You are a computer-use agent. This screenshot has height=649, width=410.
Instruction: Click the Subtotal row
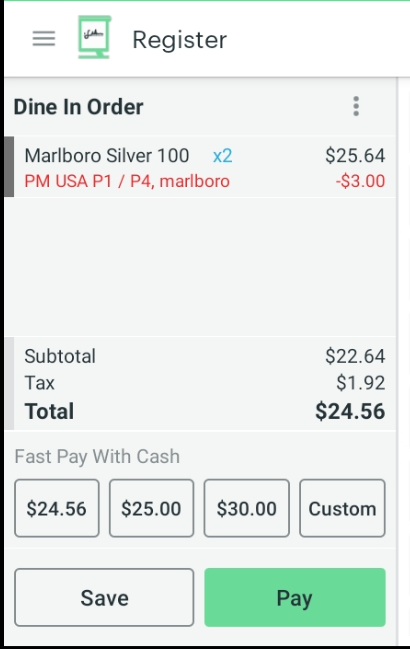tap(204, 356)
